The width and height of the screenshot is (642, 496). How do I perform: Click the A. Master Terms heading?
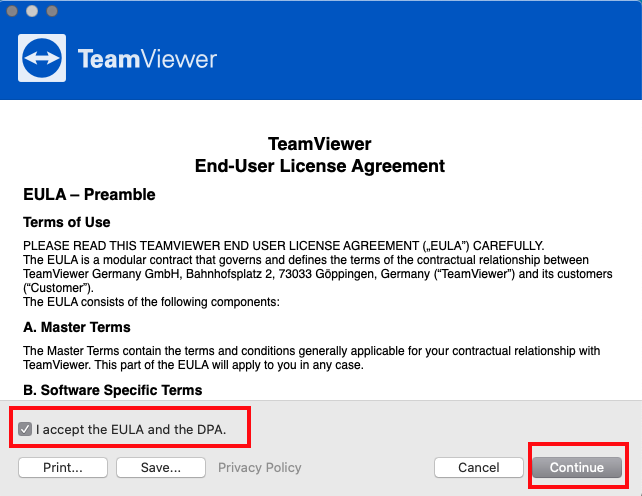(x=77, y=327)
